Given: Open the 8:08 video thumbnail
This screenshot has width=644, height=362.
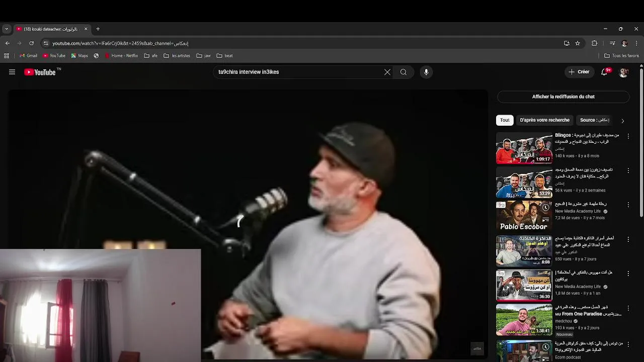Looking at the screenshot, I should pos(524,251).
